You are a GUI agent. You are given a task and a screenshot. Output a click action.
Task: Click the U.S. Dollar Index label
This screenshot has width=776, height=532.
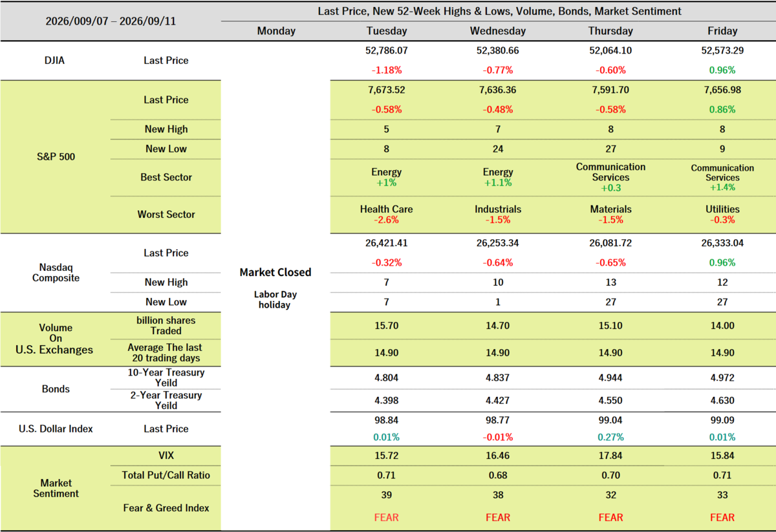(55, 429)
